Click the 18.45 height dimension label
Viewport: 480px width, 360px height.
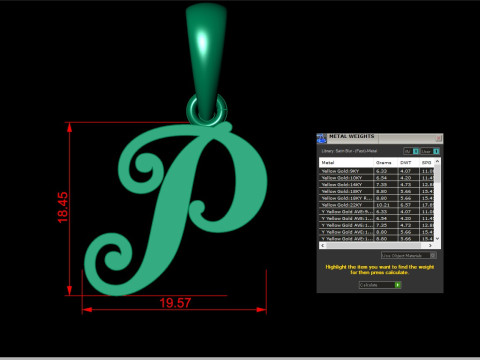coord(63,207)
